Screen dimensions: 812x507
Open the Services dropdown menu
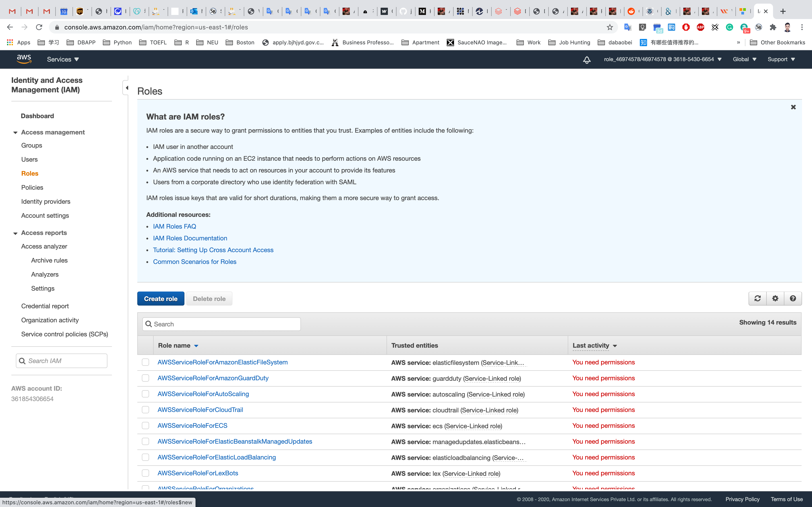coord(63,59)
